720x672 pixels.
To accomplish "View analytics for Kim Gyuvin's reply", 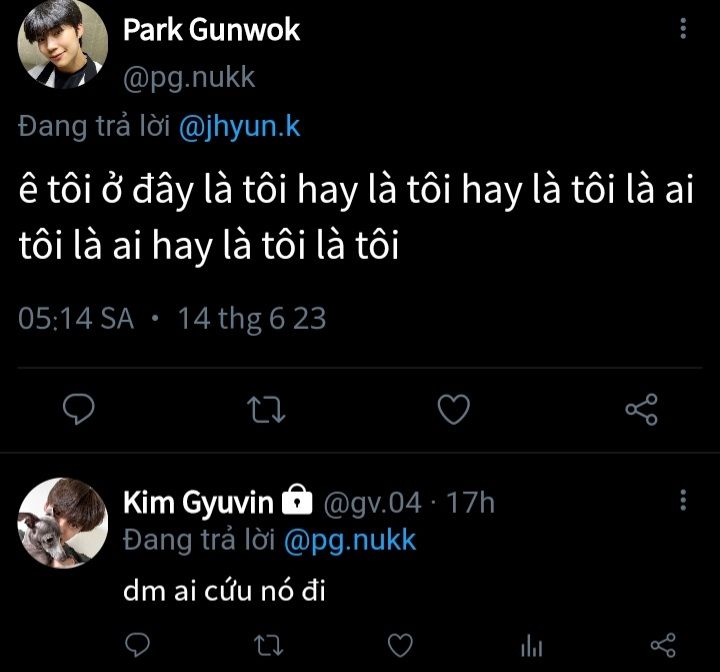I will pyautogui.click(x=533, y=642).
